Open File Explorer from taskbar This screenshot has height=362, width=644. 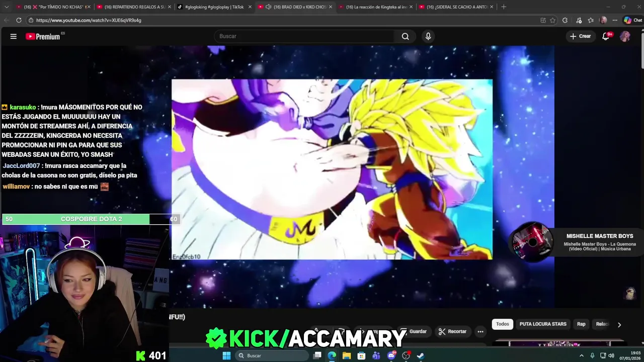(347, 355)
